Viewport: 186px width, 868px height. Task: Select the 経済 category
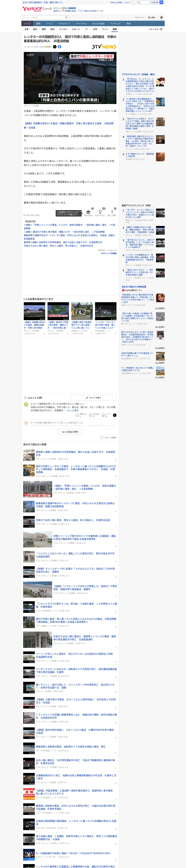52,29
